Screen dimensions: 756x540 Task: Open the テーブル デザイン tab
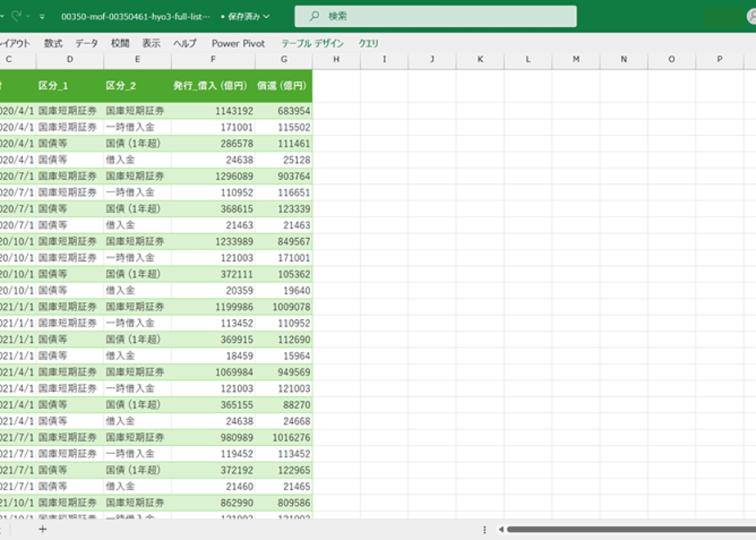313,43
